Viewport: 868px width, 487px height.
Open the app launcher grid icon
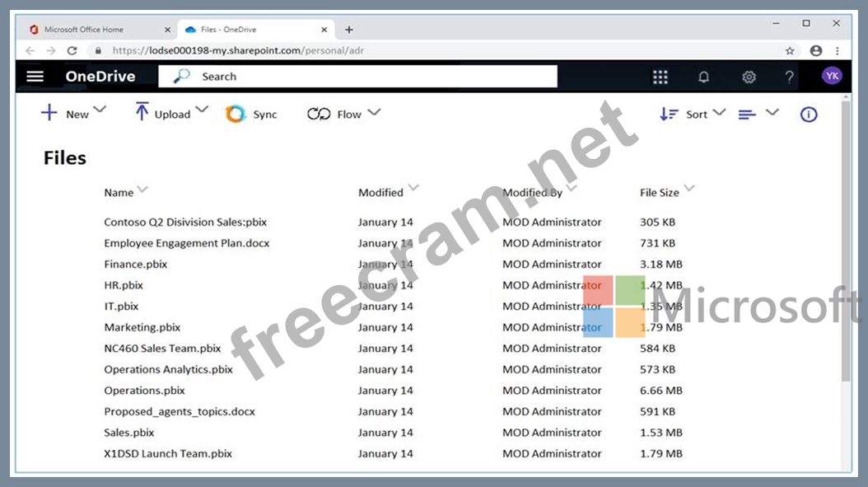(x=660, y=77)
